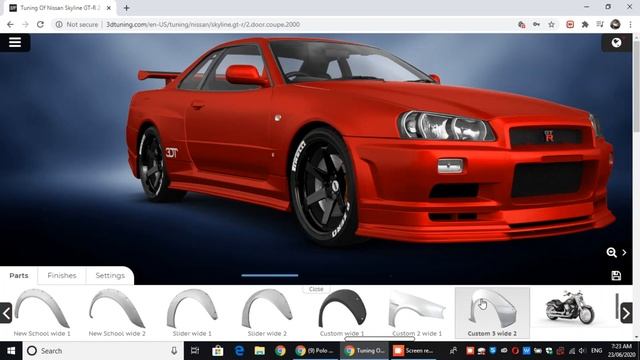The image size is (640, 360).
Task: Pick the Custom 2 wide 1 fender
Action: pyautogui.click(x=417, y=313)
